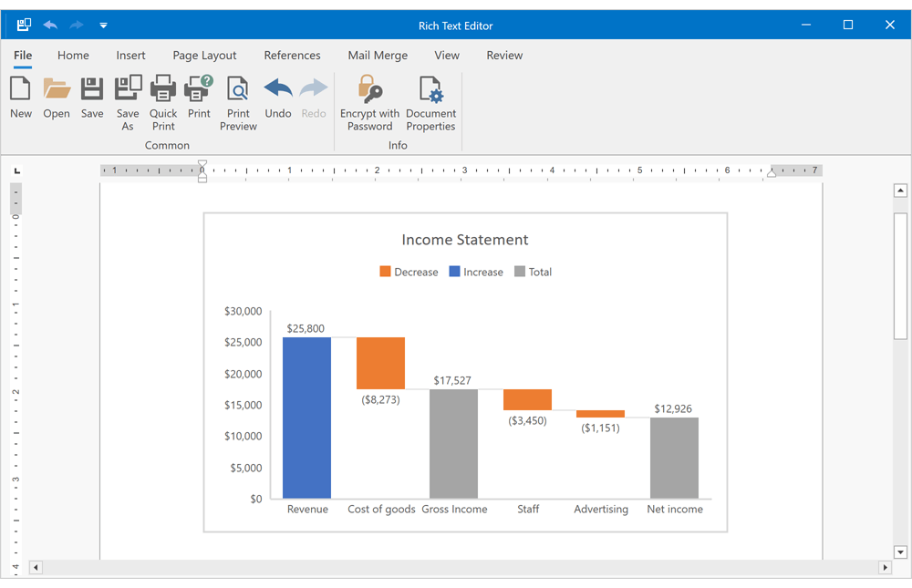This screenshot has width=912, height=588.
Task: Hide the Decrease series via its legend entry
Action: (409, 271)
